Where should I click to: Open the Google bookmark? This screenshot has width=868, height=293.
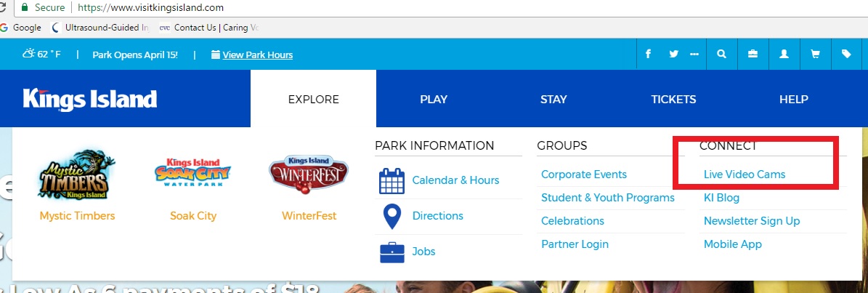[x=20, y=27]
